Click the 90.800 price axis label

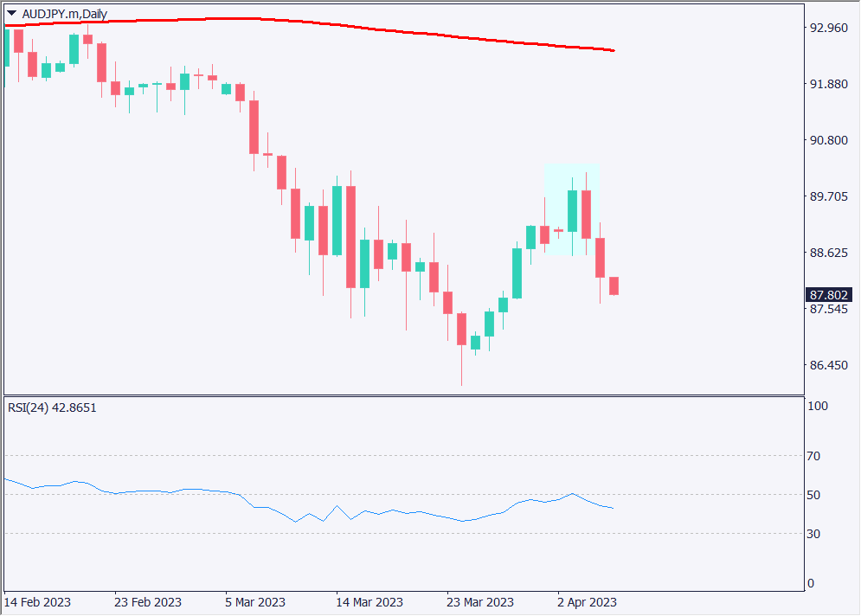point(829,140)
